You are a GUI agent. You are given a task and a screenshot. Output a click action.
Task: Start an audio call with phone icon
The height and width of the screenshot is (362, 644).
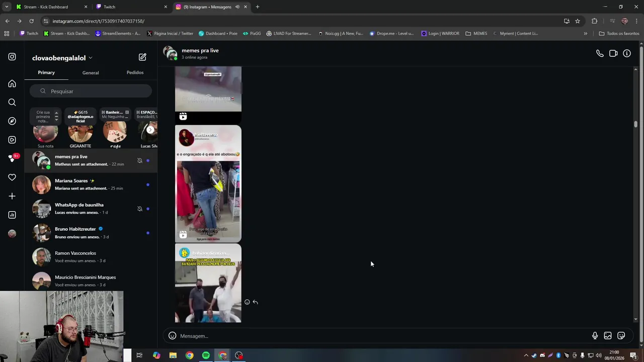[600, 53]
